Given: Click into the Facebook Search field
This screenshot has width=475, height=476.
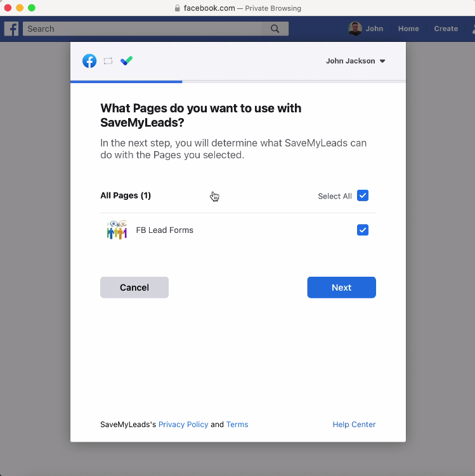Looking at the screenshot, I should click(x=142, y=29).
